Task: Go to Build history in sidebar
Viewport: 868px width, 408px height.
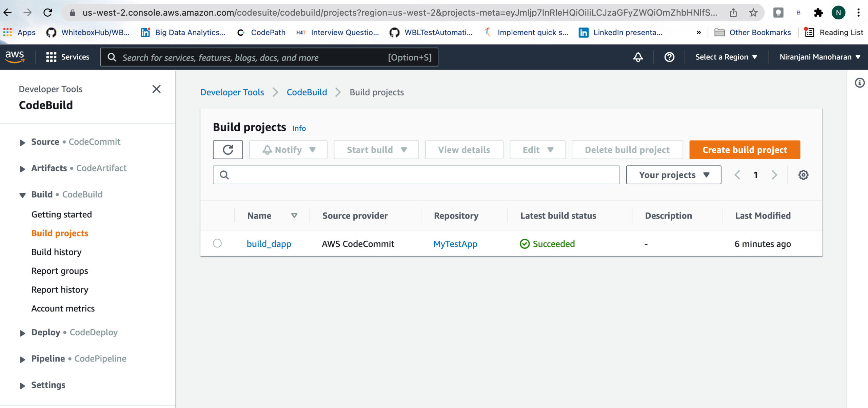Action: [x=56, y=252]
